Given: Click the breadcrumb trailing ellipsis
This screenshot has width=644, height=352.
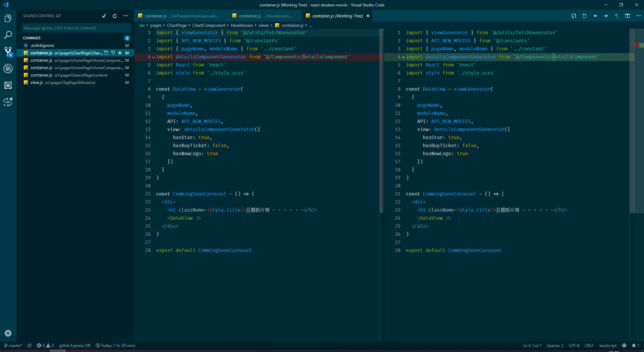Looking at the screenshot, I should tap(311, 25).
